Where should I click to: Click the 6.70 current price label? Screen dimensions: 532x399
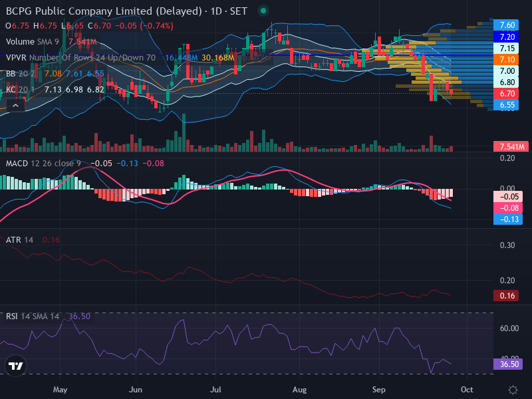tap(506, 93)
